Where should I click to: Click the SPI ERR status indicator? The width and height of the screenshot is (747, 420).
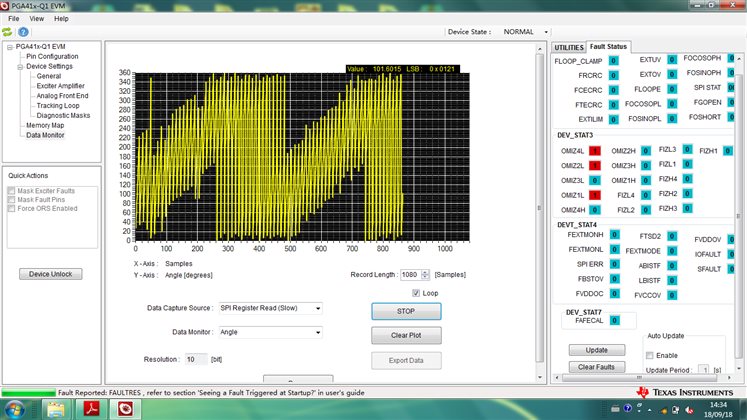point(615,264)
